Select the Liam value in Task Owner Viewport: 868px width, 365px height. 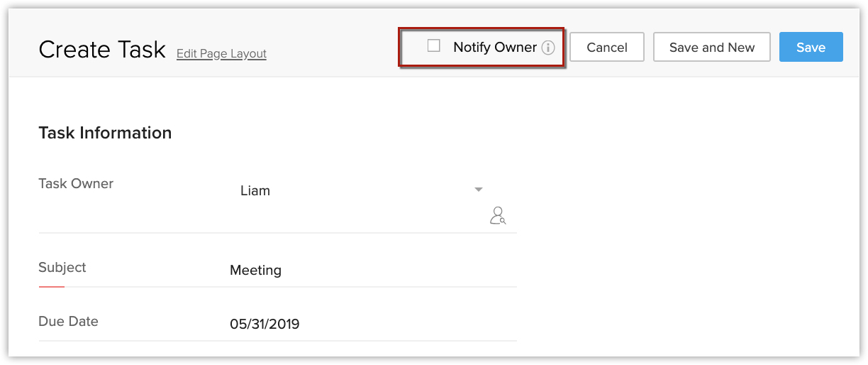[x=255, y=191]
